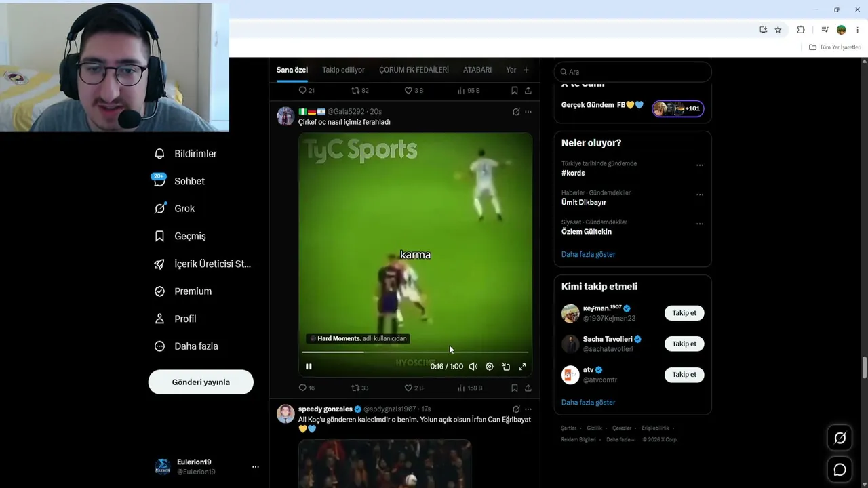Open Grok from the left sidebar
Screen dimensions: 868x488
point(175,209)
